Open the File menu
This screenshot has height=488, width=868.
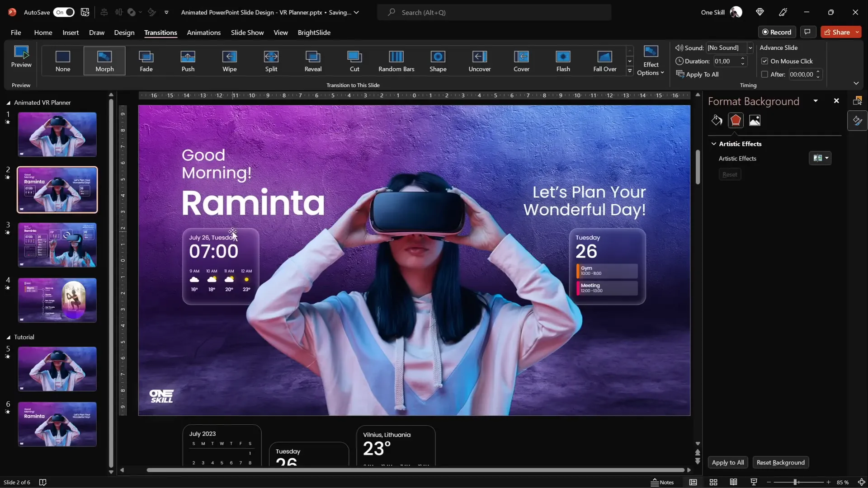click(x=16, y=33)
